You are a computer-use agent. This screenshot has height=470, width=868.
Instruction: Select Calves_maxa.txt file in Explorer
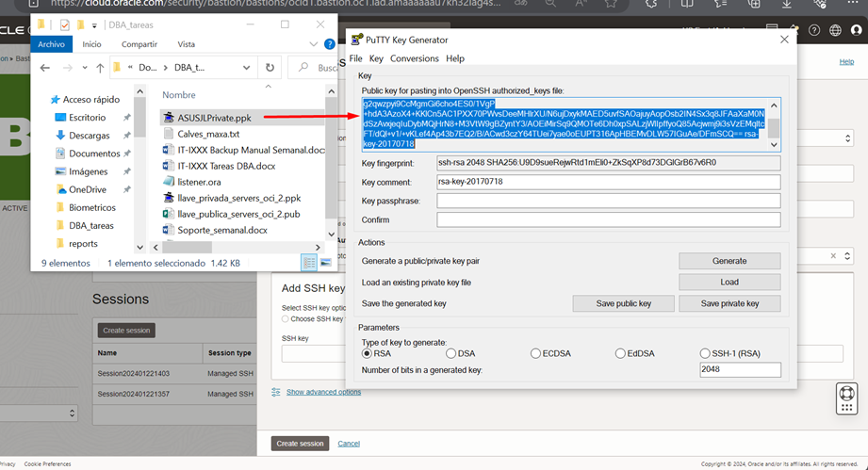point(208,134)
